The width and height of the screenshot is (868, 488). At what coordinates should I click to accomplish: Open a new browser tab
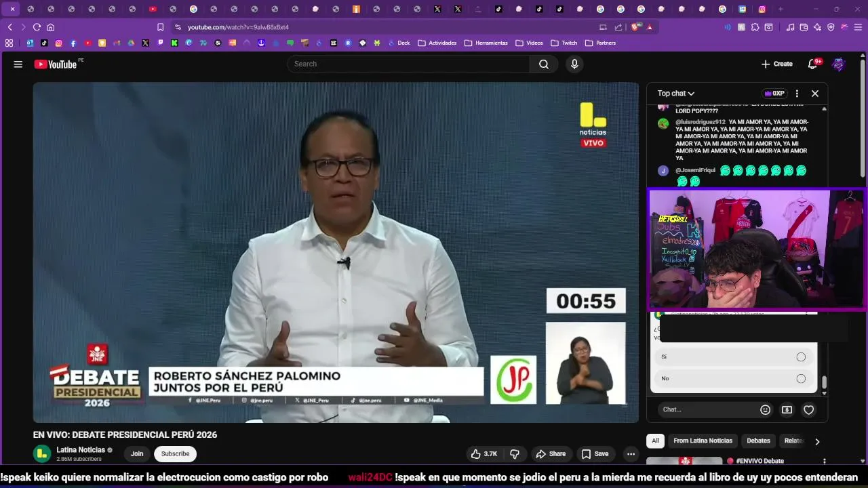click(781, 9)
